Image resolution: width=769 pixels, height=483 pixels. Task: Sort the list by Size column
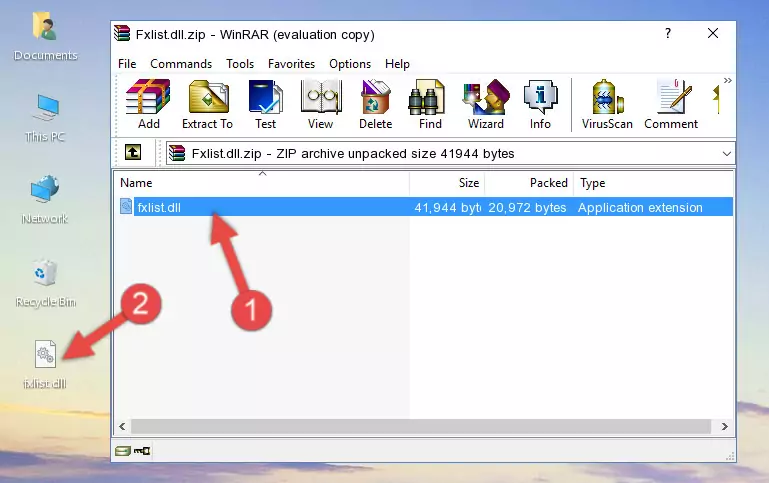tap(447, 183)
